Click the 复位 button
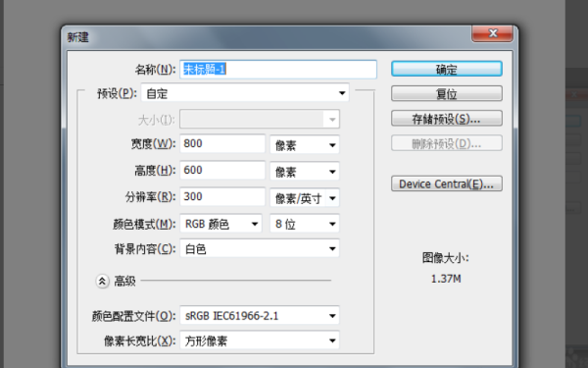Screen dimensions: 588x368 (447, 93)
